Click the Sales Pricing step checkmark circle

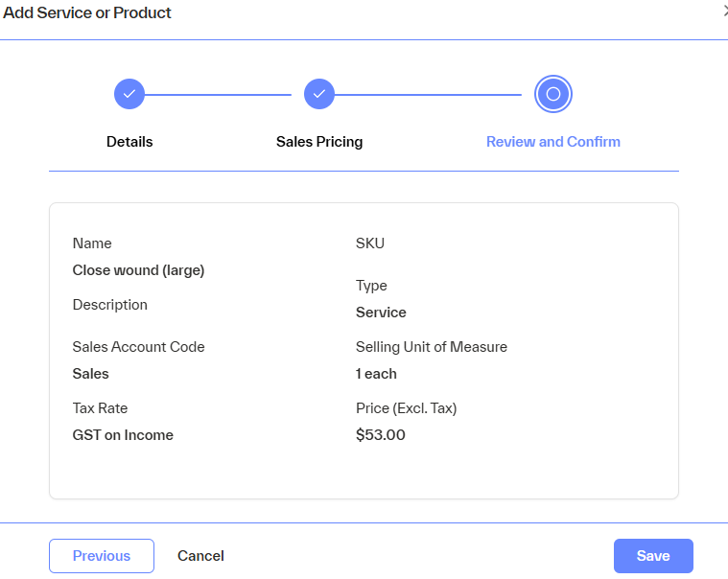click(x=319, y=94)
